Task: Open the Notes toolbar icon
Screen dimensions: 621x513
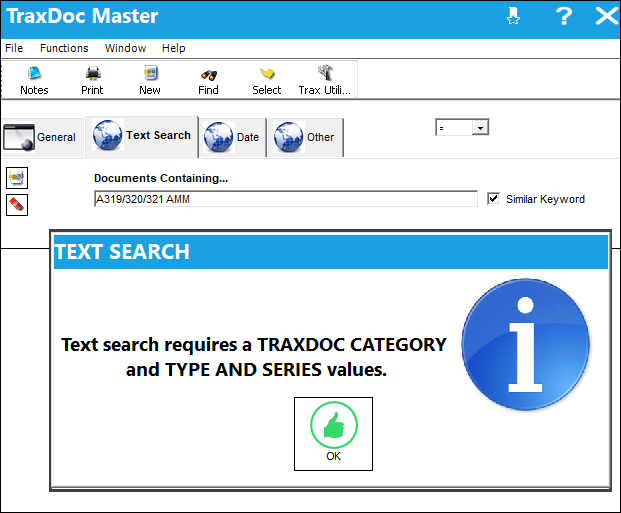Action: (34, 80)
